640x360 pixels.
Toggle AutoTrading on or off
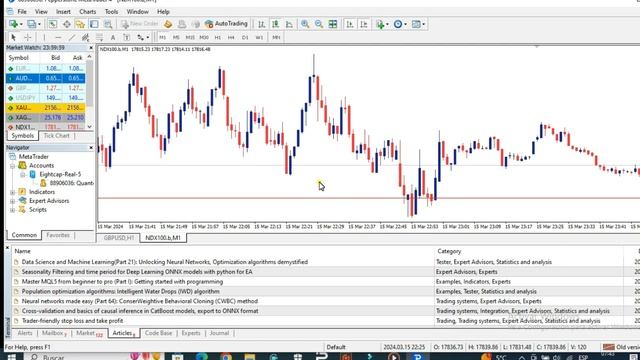[x=227, y=24]
